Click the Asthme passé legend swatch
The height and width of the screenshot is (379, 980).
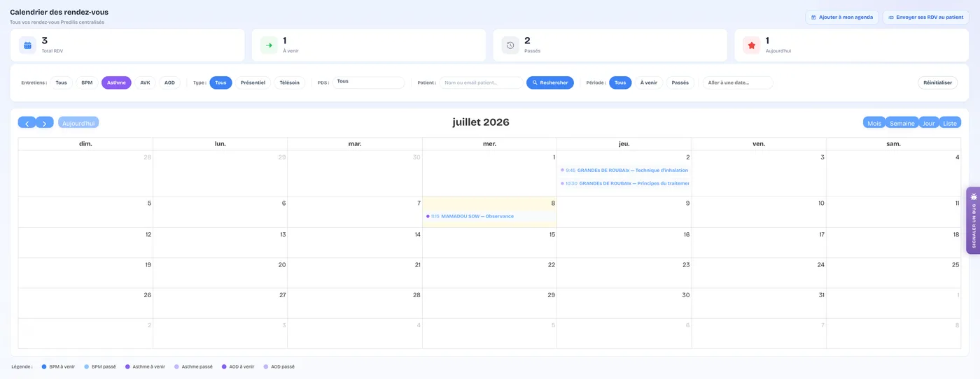pos(176,366)
